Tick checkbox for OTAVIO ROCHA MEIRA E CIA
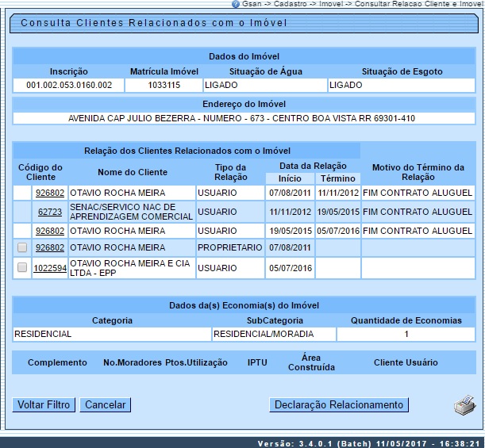This screenshot has width=485, height=448. click(22, 268)
